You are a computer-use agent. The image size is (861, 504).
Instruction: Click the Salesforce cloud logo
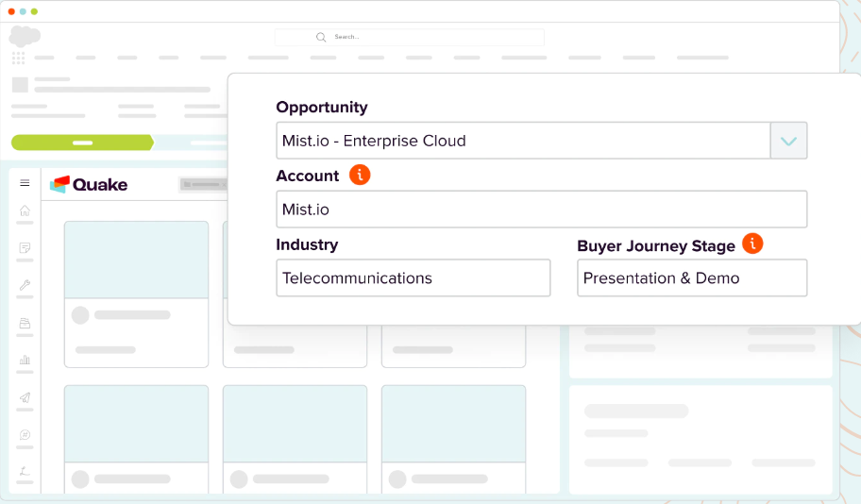(25, 36)
